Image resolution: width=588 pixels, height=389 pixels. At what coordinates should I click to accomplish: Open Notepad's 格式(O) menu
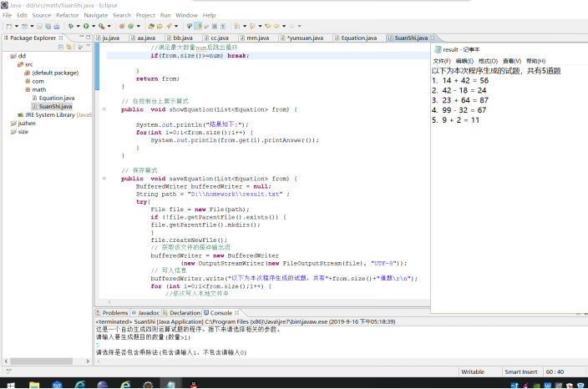coord(488,61)
